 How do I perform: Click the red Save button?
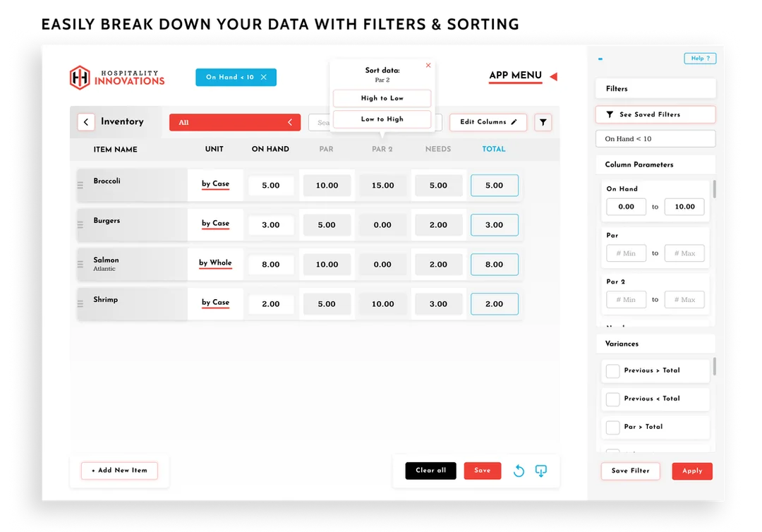point(482,471)
